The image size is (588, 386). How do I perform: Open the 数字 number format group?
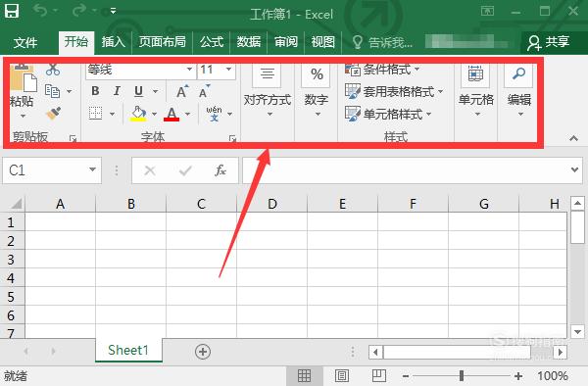point(317,90)
